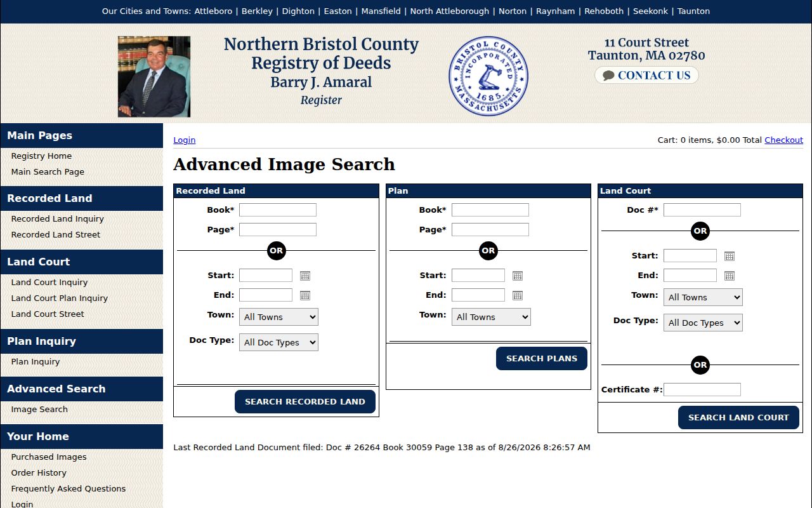
Task: Open the Checkout link
Action: coord(784,140)
